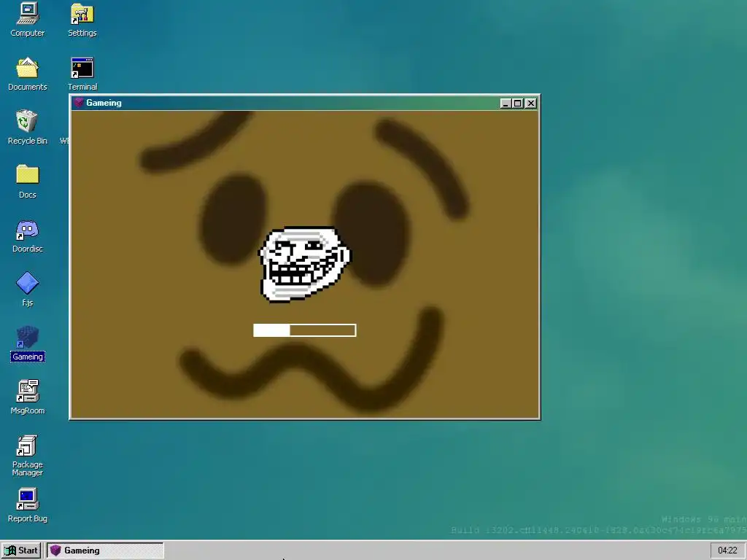The image size is (747, 560).
Task: Open the Start menu
Action: (21, 551)
